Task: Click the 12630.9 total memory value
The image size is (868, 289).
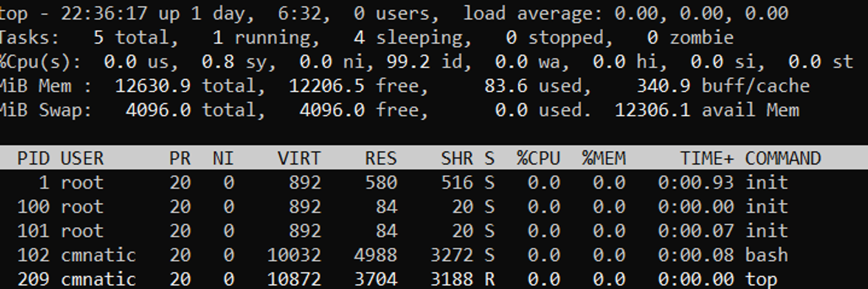Action: (x=152, y=86)
